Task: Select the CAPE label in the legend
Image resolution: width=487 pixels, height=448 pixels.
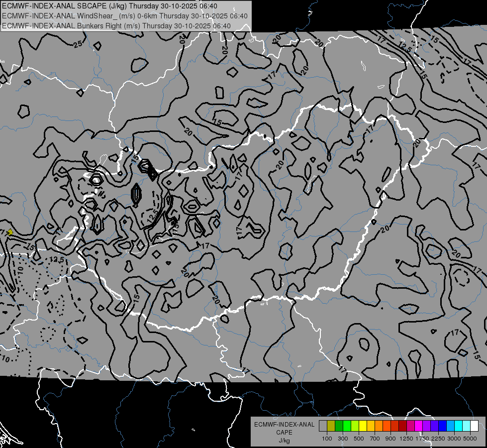Action: (284, 433)
